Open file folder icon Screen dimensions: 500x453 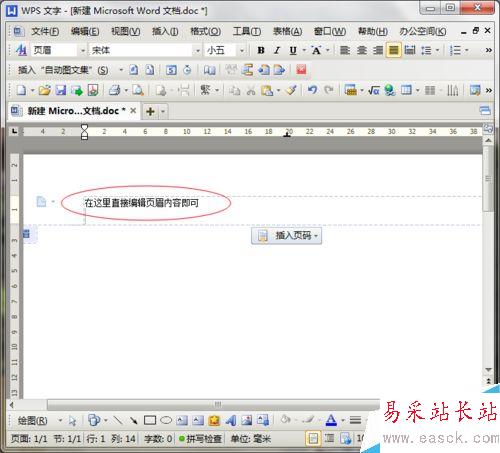pyautogui.click(x=45, y=90)
